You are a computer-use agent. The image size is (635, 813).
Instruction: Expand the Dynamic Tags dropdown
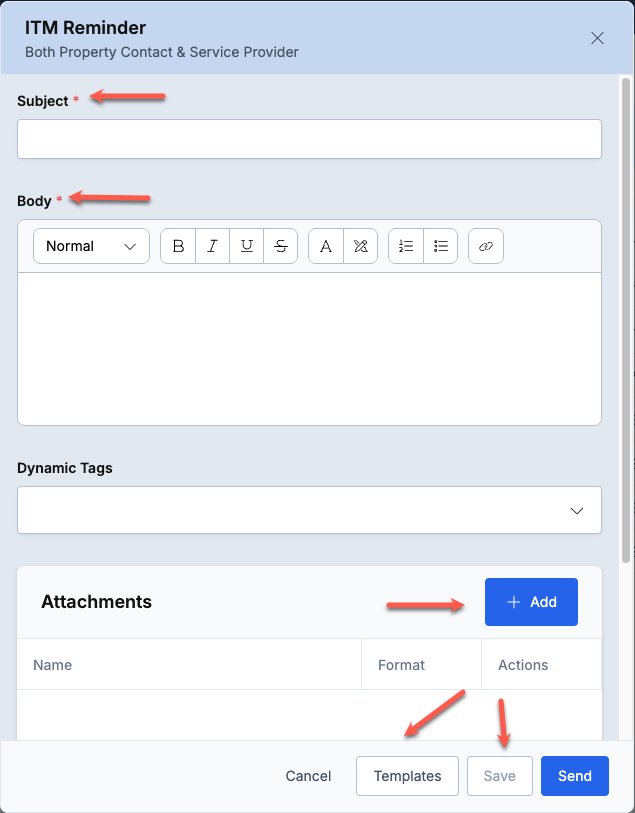pyautogui.click(x=309, y=510)
